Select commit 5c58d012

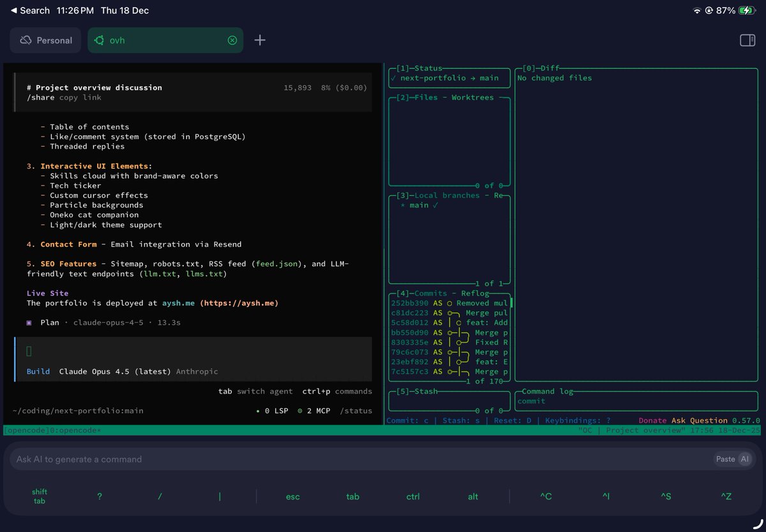point(449,323)
